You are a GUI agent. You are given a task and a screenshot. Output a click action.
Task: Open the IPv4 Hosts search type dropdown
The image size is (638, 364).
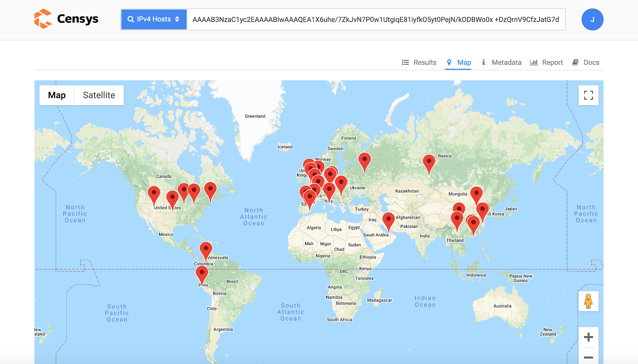pos(154,19)
